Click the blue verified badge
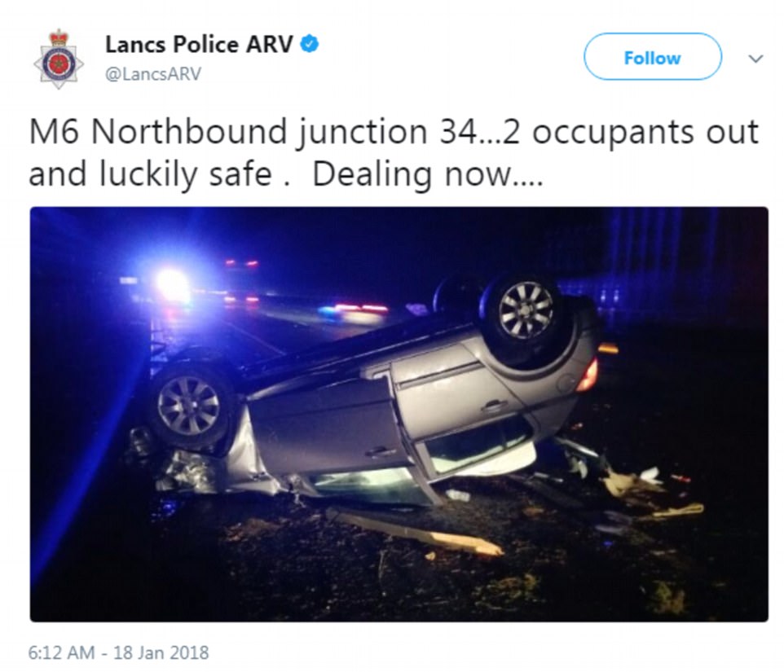This screenshot has width=784, height=672. click(x=310, y=44)
